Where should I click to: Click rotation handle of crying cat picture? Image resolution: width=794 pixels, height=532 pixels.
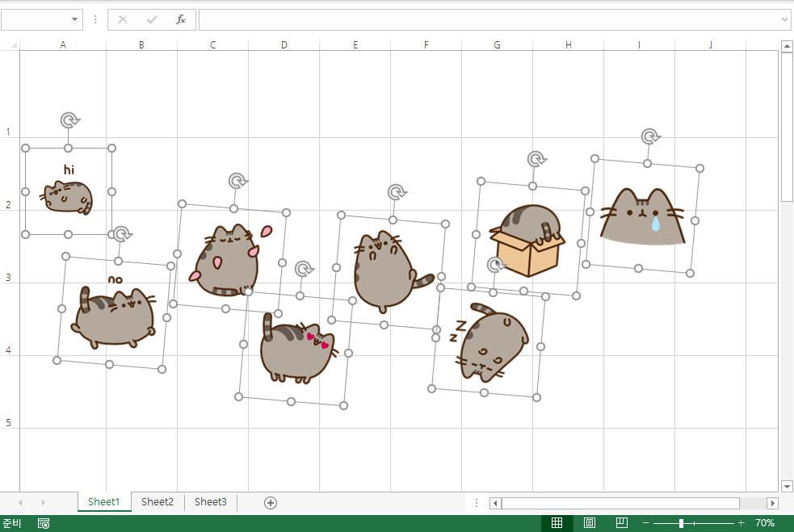tap(650, 136)
